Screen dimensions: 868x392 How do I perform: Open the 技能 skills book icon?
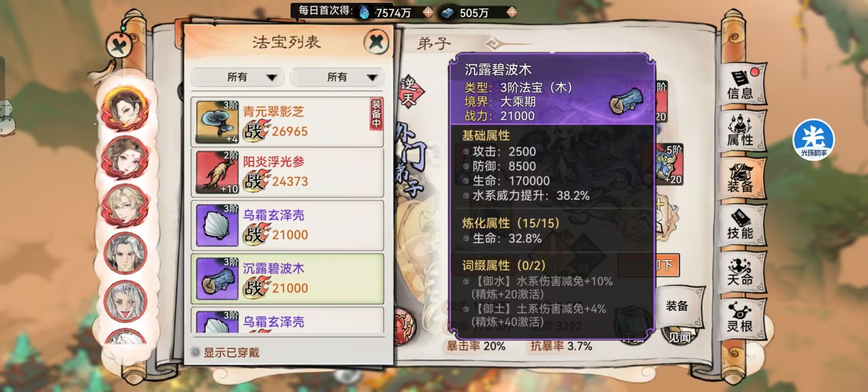741,224
